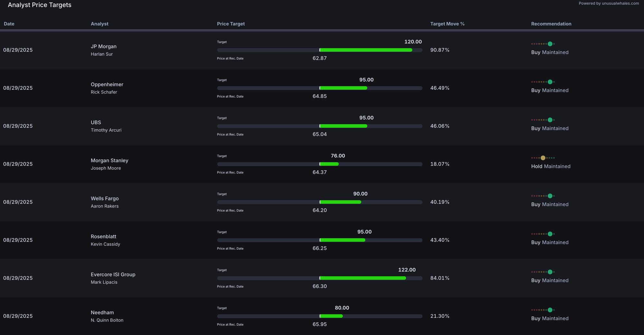Click the Price Target column header

pyautogui.click(x=231, y=24)
